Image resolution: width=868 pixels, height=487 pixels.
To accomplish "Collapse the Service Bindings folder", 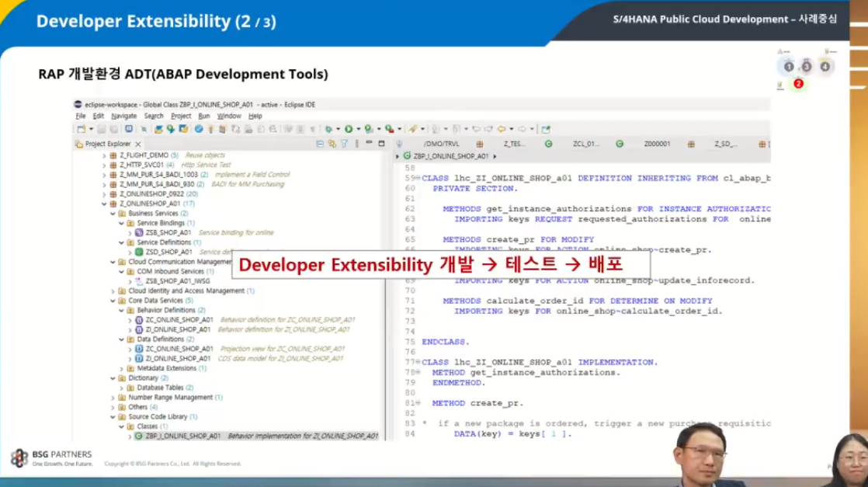I will tap(122, 223).
